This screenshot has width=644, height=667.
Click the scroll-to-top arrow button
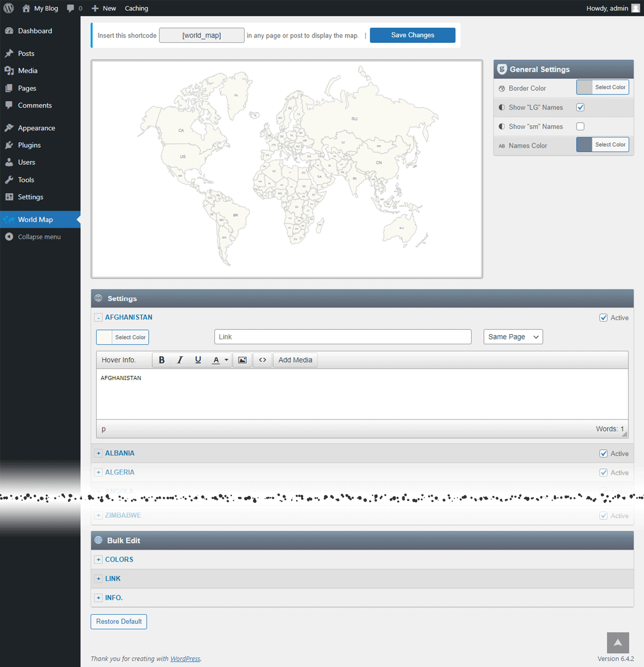click(x=618, y=643)
